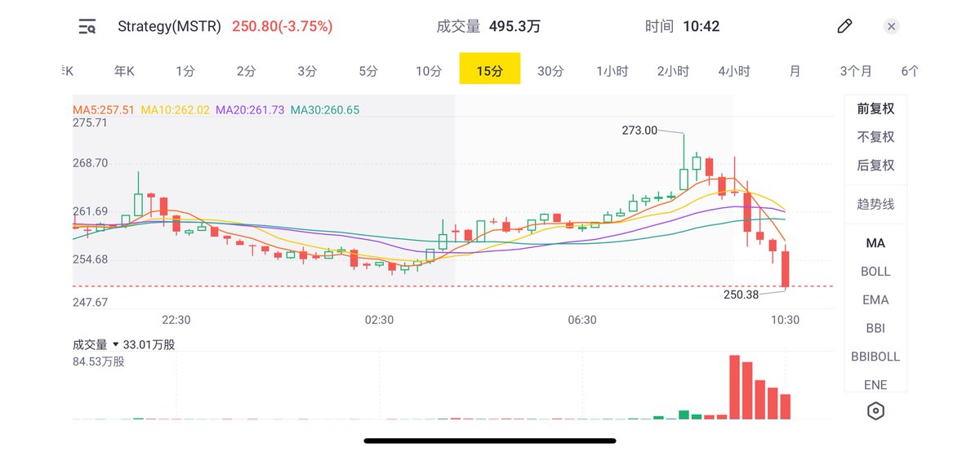The image size is (980, 452).
Task: Switch to the 月 timeframe tab
Action: [x=795, y=71]
